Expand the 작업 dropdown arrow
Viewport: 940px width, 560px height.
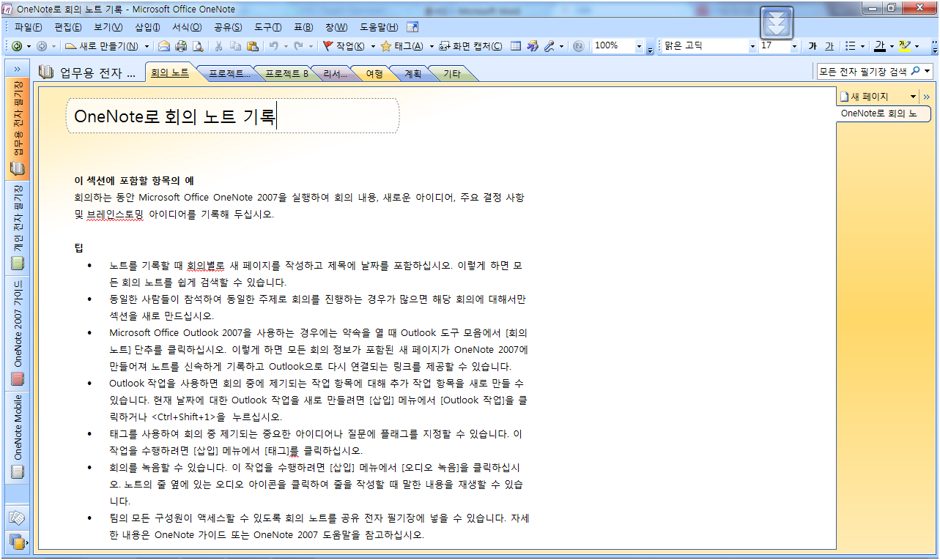(x=372, y=46)
